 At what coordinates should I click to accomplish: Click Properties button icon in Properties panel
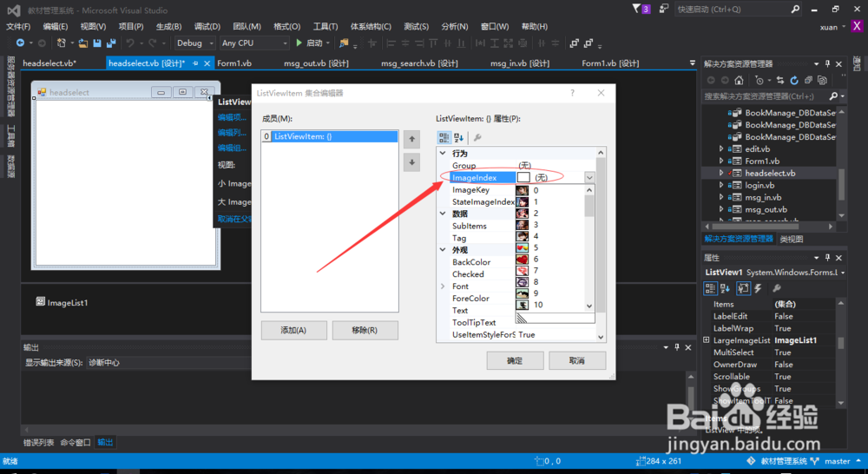743,288
